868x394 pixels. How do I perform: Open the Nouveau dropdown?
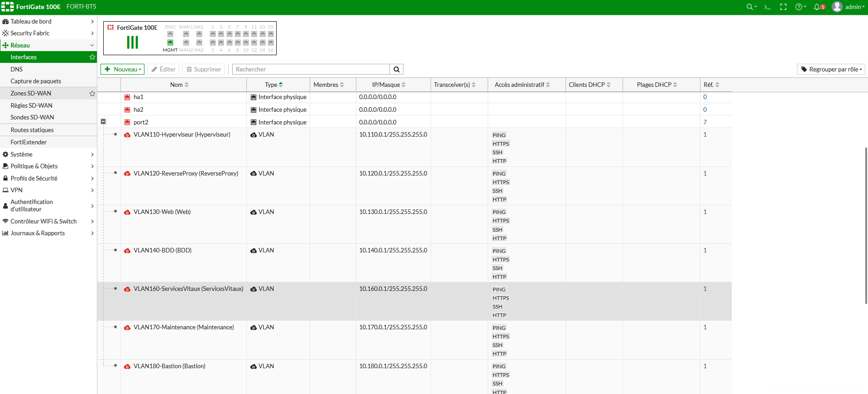[122, 69]
